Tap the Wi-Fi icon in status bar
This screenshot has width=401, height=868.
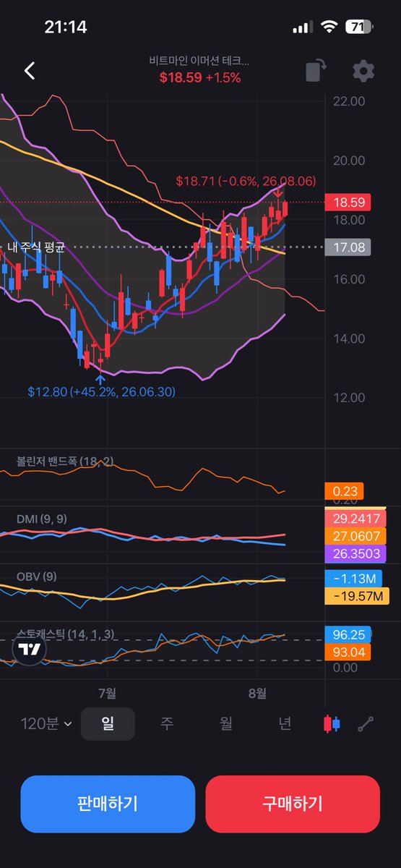click(329, 27)
